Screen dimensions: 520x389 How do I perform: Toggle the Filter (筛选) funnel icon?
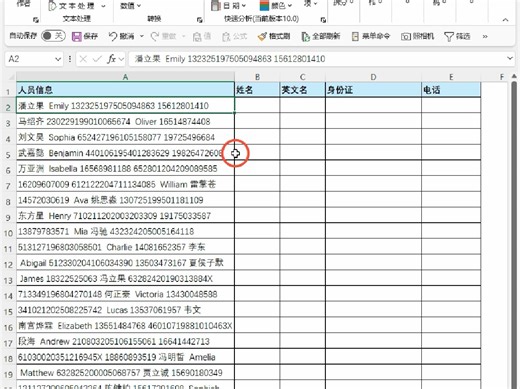[x=449, y=36]
